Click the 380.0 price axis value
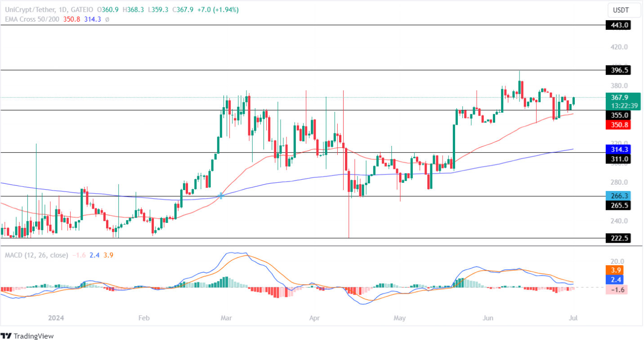The height and width of the screenshot is (340, 644). tap(619, 86)
